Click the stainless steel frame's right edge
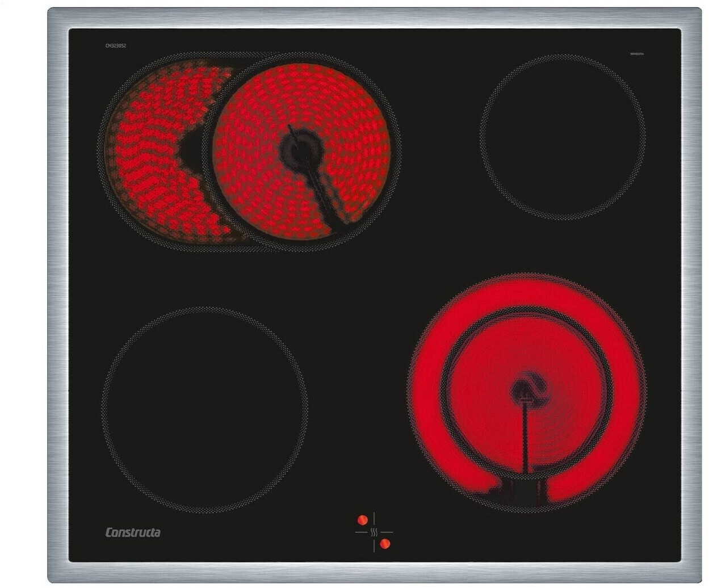The image size is (713, 588). pos(691,295)
